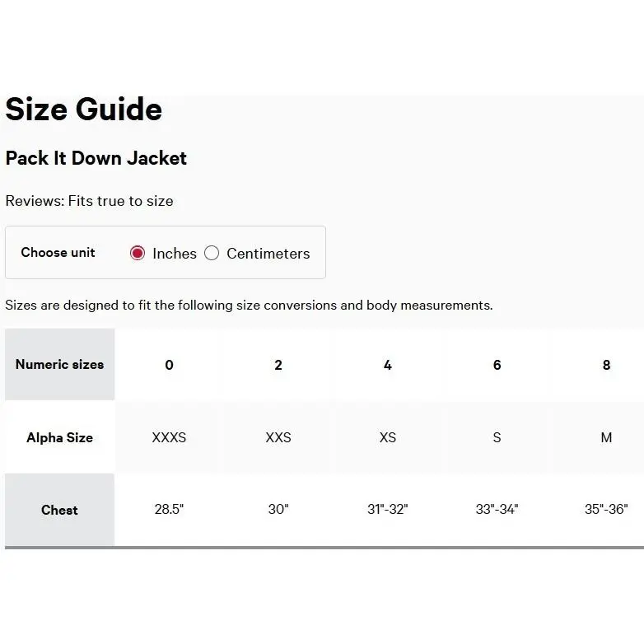Click the horizontal scrollbar below the table
This screenshot has height=644, width=644.
pos(324,548)
